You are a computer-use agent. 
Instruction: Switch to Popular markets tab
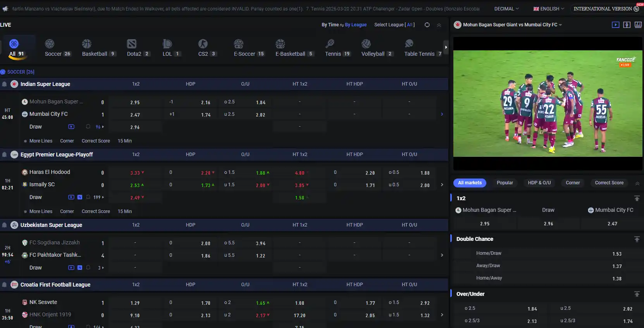[x=505, y=183]
